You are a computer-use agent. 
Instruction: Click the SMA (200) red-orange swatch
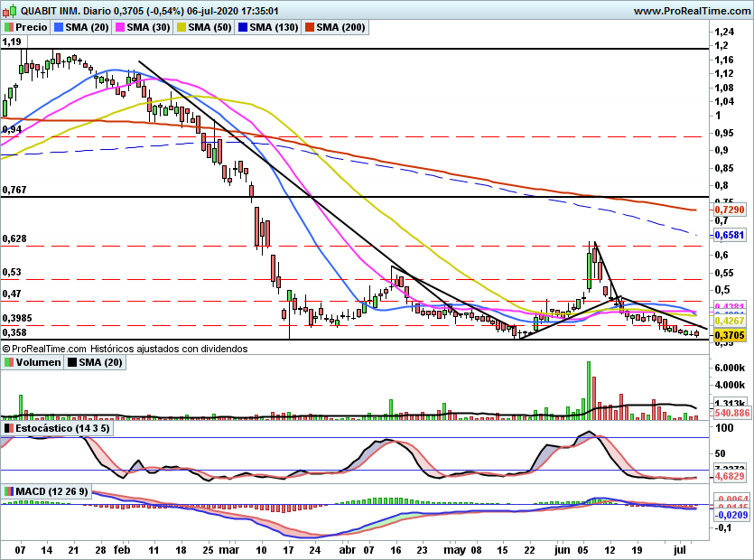pyautogui.click(x=309, y=27)
